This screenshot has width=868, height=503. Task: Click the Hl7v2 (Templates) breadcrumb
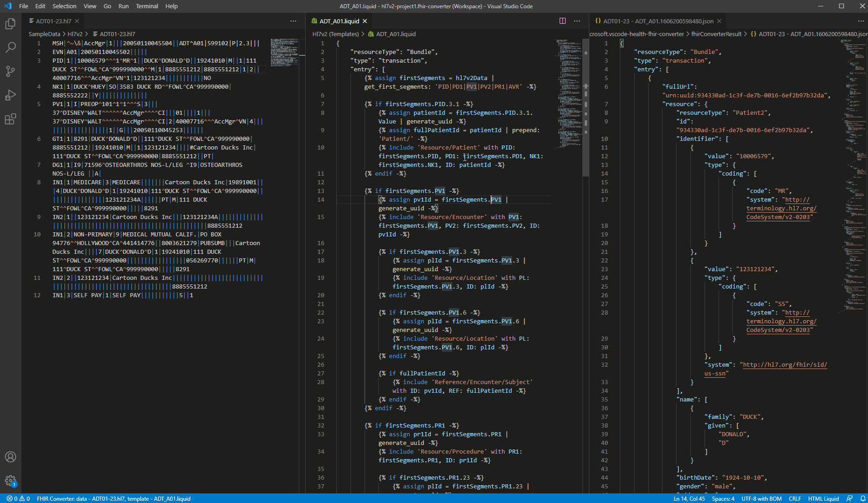(336, 34)
